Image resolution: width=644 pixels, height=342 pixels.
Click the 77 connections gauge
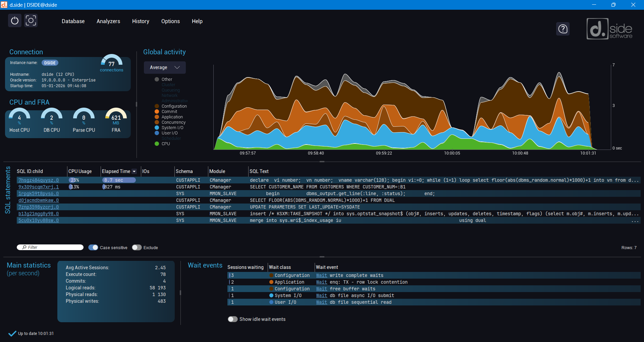pyautogui.click(x=112, y=63)
